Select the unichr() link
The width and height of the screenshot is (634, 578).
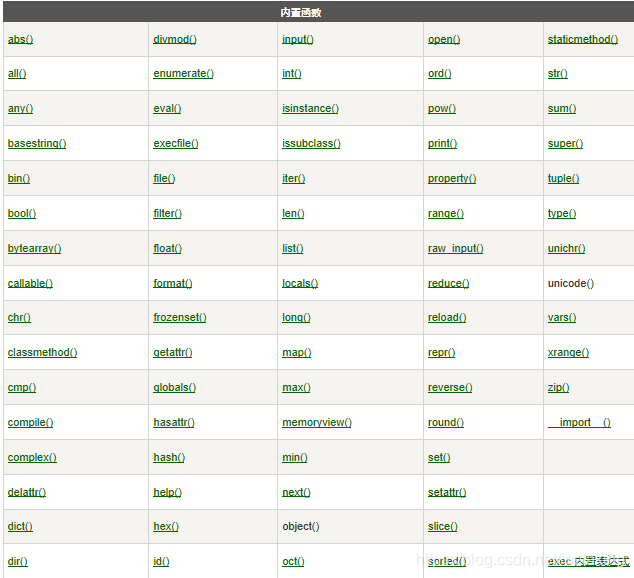[566, 248]
